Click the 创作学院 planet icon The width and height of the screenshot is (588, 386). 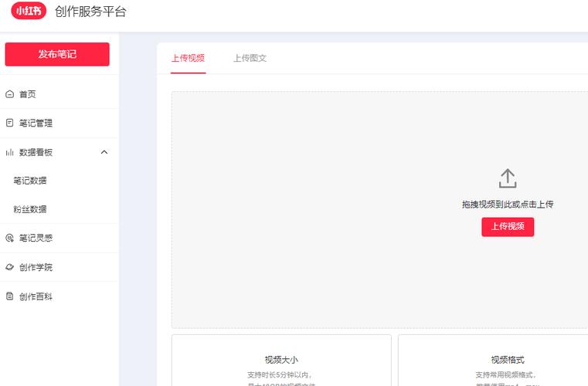pos(9,267)
